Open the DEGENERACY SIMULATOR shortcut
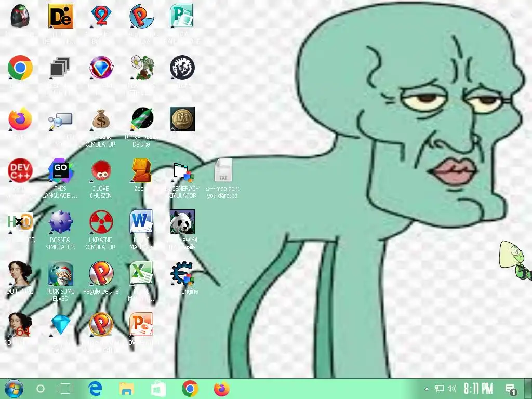 pyautogui.click(x=182, y=172)
